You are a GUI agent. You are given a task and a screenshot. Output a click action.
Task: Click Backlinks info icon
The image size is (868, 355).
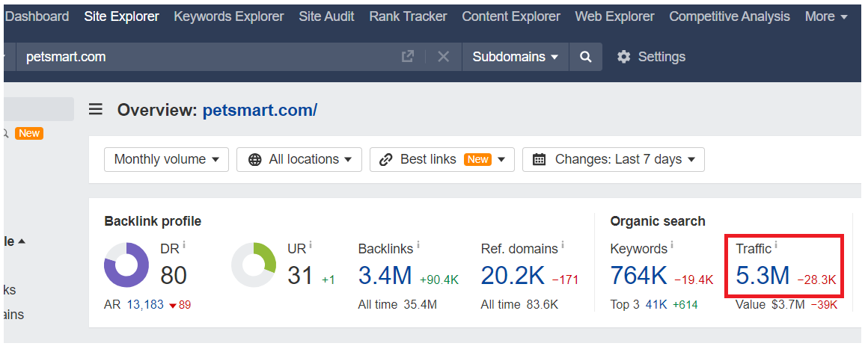pos(418,244)
